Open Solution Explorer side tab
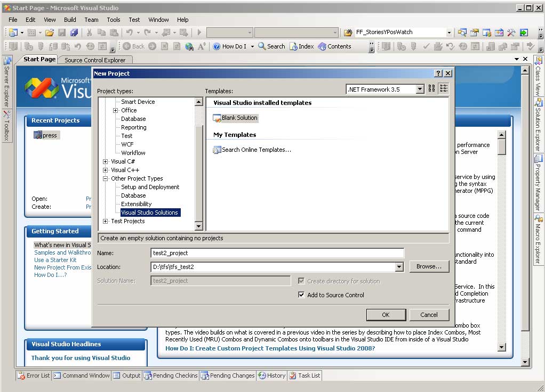Image resolution: width=545 pixels, height=392 pixels. pyautogui.click(x=538, y=125)
